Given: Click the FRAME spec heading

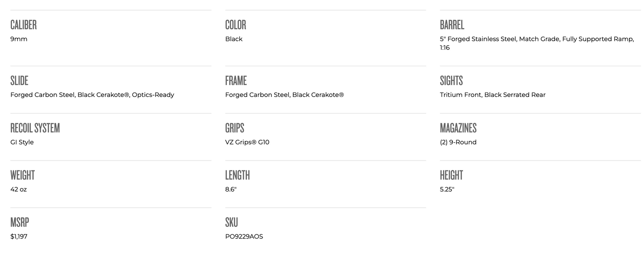Looking at the screenshot, I should [x=236, y=81].
